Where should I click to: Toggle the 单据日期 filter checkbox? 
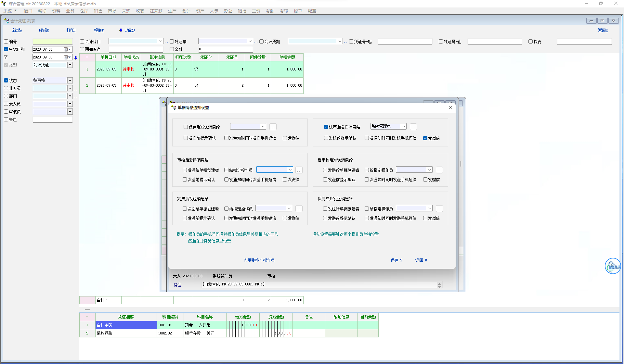[x=6, y=49]
